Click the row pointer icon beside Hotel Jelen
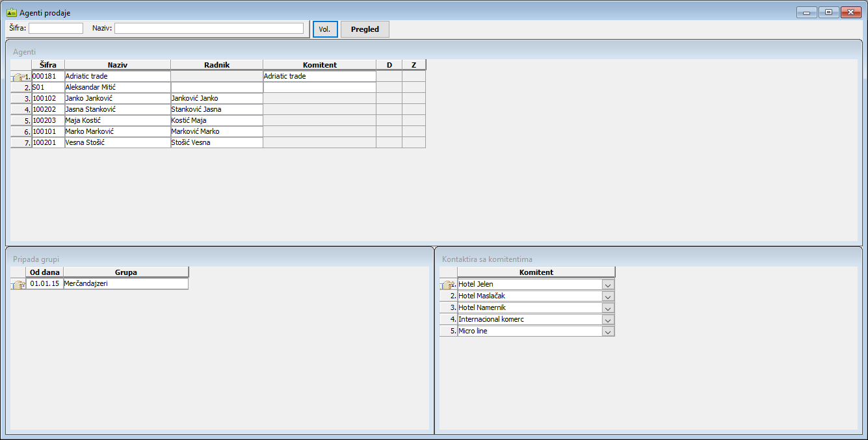This screenshot has width=868, height=440. (x=447, y=285)
